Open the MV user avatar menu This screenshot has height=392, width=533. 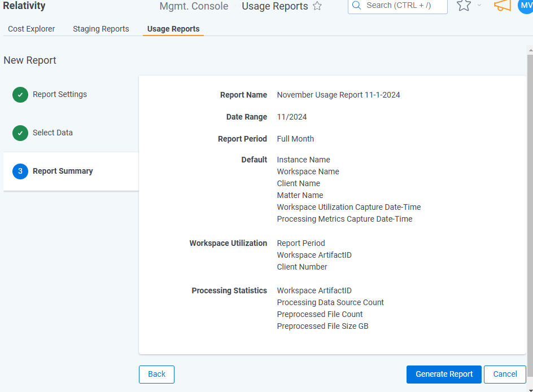[525, 6]
